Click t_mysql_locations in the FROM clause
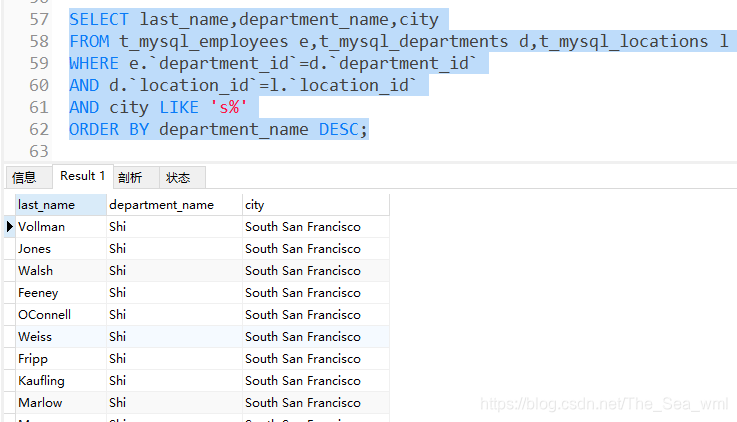The height and width of the screenshot is (422, 737). click(624, 41)
